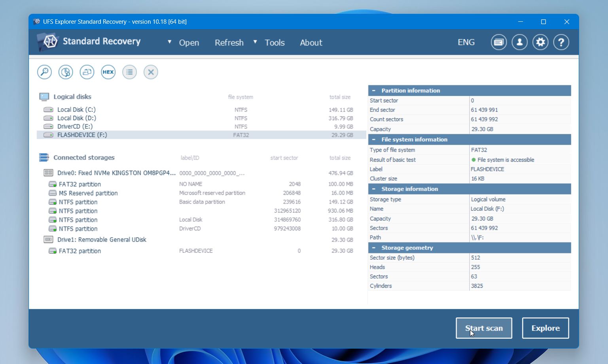The width and height of the screenshot is (608, 364).
Task: Select the DriverCD-labeled NTFS partition under Drive0
Action: pyautogui.click(x=201, y=229)
